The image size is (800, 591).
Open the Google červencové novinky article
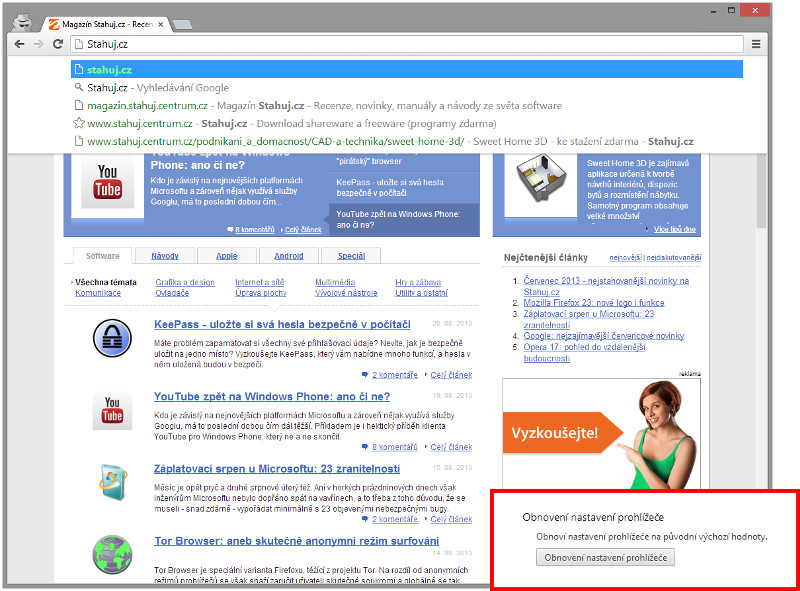(604, 336)
